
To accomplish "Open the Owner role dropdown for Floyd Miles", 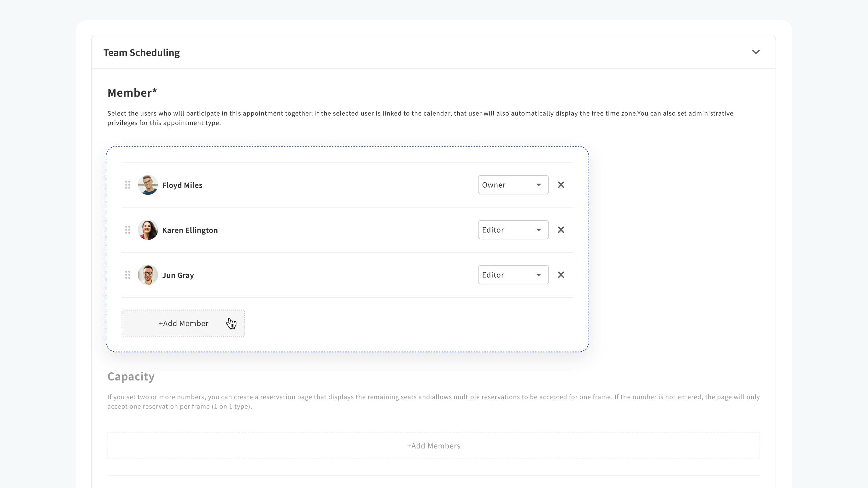I will pos(513,185).
